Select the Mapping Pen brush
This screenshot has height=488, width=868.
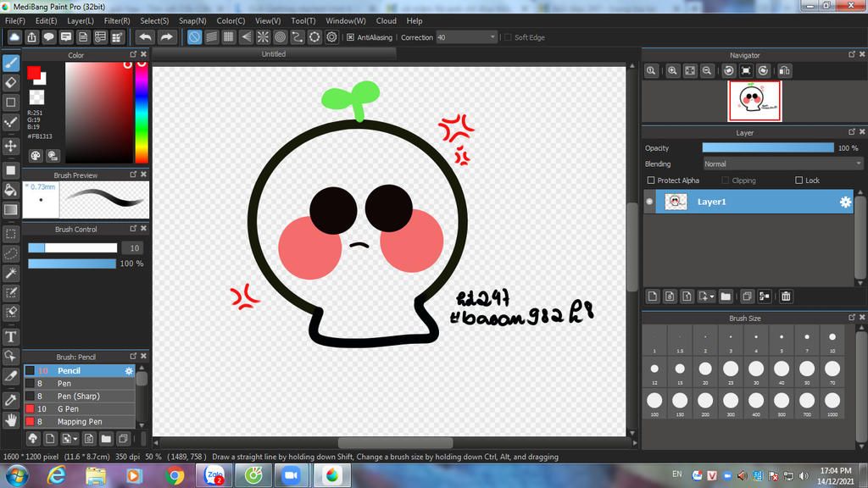click(80, 422)
